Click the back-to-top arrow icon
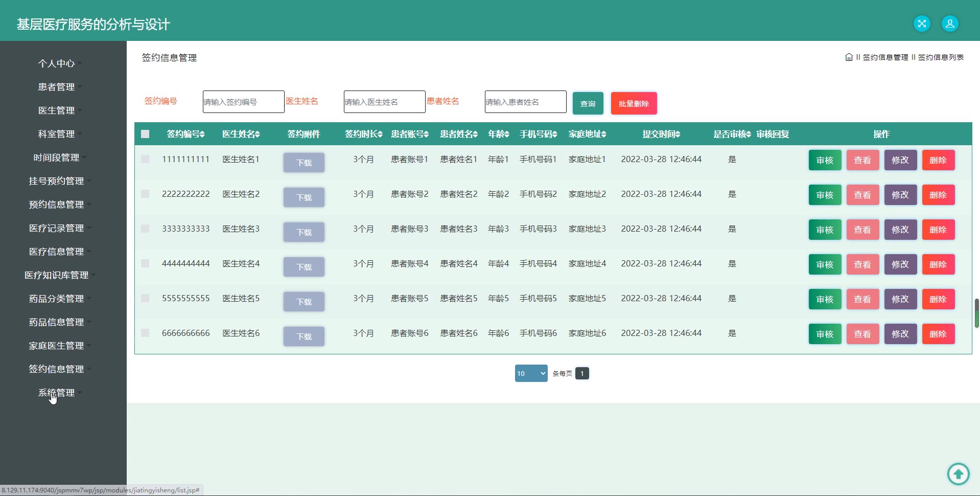 958,474
